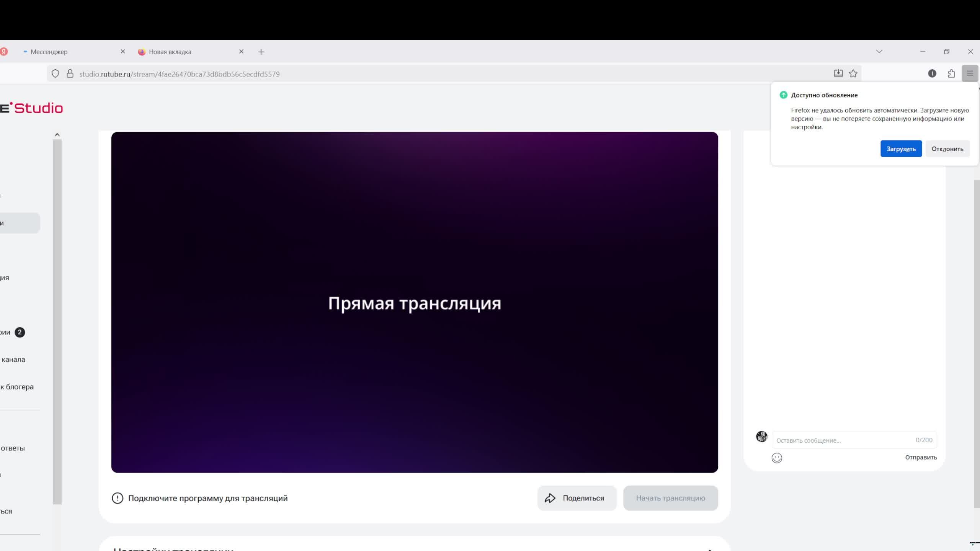Click the channel avatar beside the chat input

pos(761,436)
